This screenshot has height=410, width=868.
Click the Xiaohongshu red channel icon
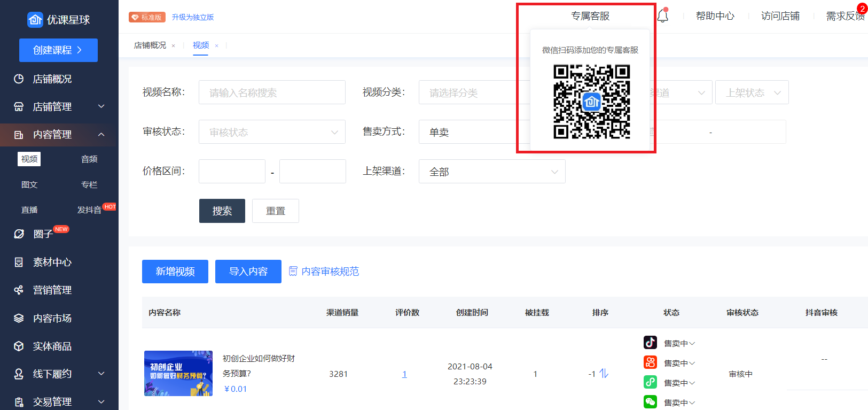coord(650,362)
